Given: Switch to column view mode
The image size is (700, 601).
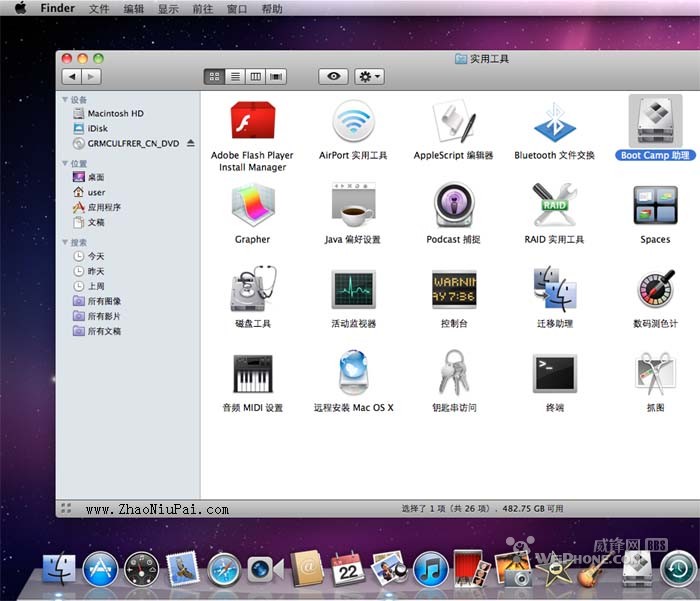Looking at the screenshot, I should pyautogui.click(x=256, y=76).
